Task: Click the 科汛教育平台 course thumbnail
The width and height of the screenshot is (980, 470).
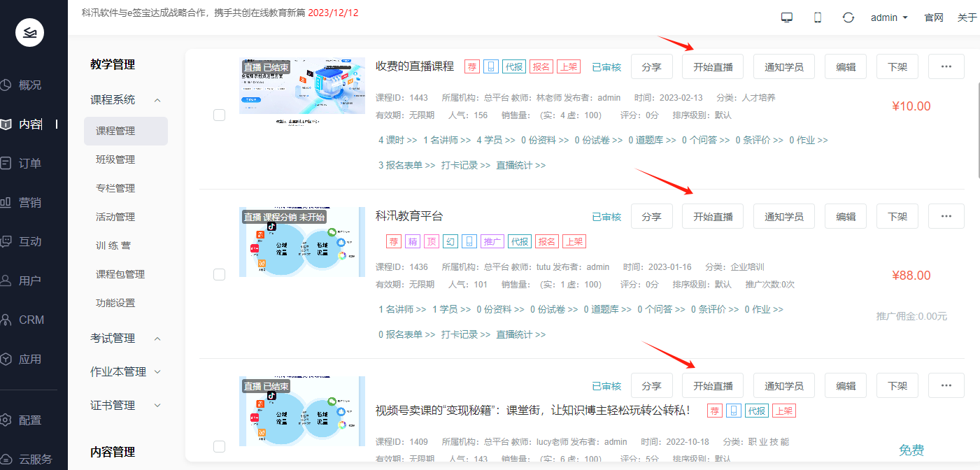Action: (302, 242)
